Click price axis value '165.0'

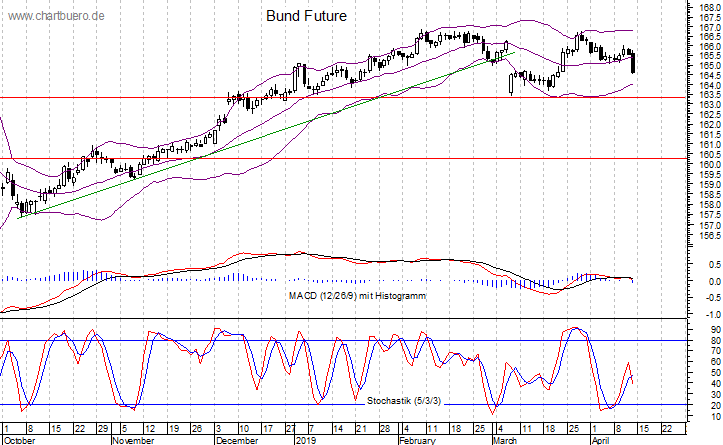point(710,66)
